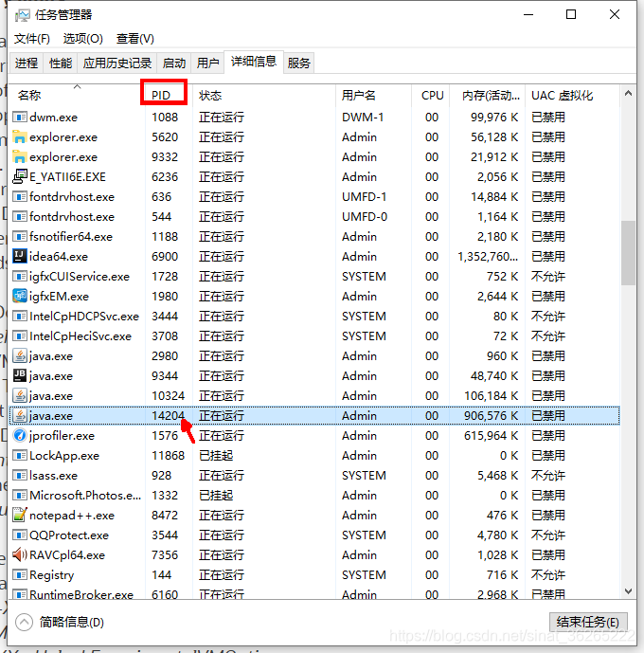Click the fontdrvhost.exe icon with PID 544

20,216
